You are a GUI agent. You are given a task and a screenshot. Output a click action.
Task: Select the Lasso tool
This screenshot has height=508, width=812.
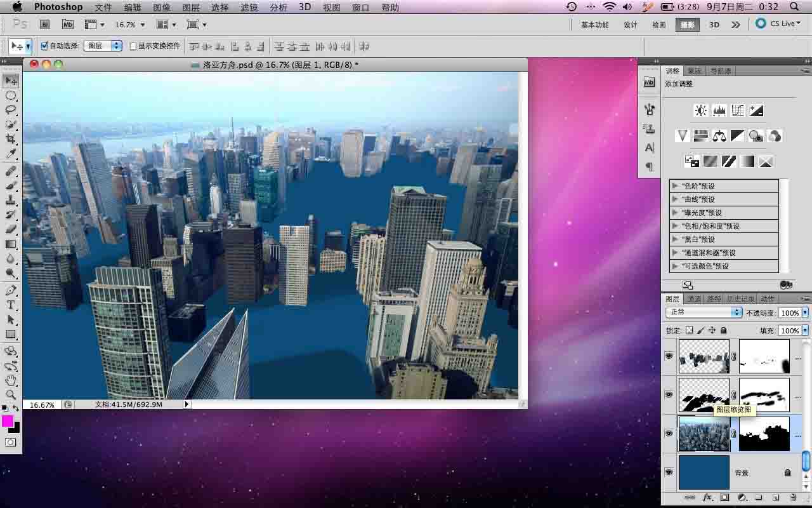click(x=11, y=110)
